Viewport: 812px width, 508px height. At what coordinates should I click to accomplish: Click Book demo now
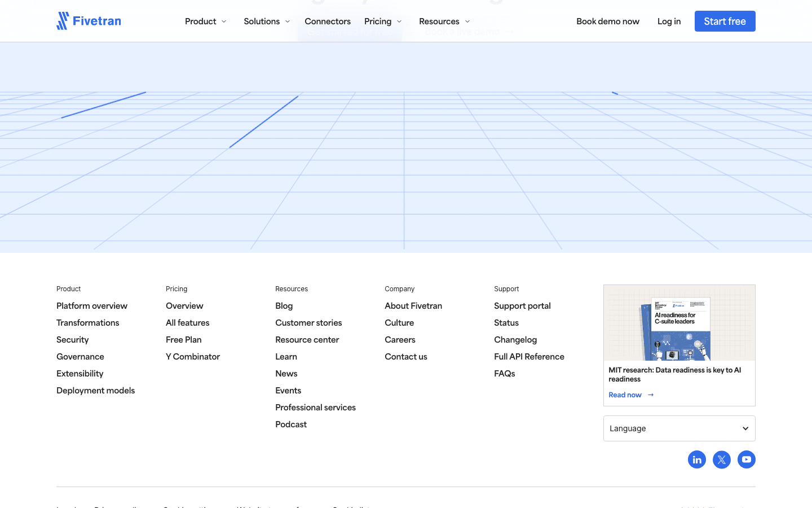pyautogui.click(x=608, y=21)
